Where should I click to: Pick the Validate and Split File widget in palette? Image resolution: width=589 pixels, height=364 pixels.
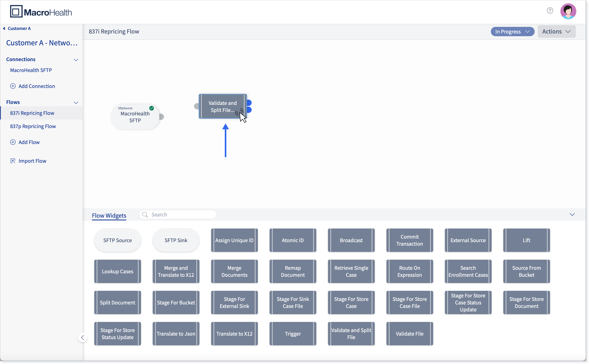coord(351,333)
